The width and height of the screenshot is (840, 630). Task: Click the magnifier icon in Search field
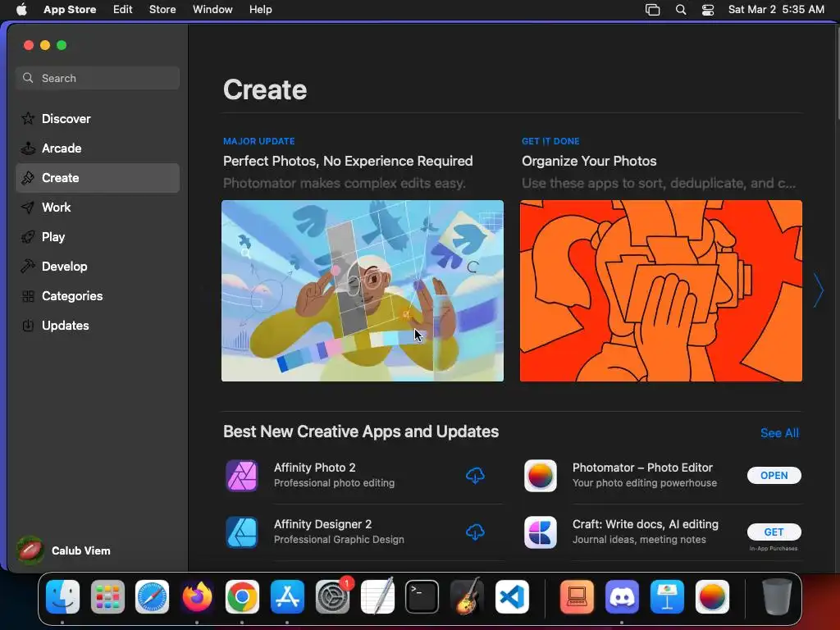[x=28, y=78]
